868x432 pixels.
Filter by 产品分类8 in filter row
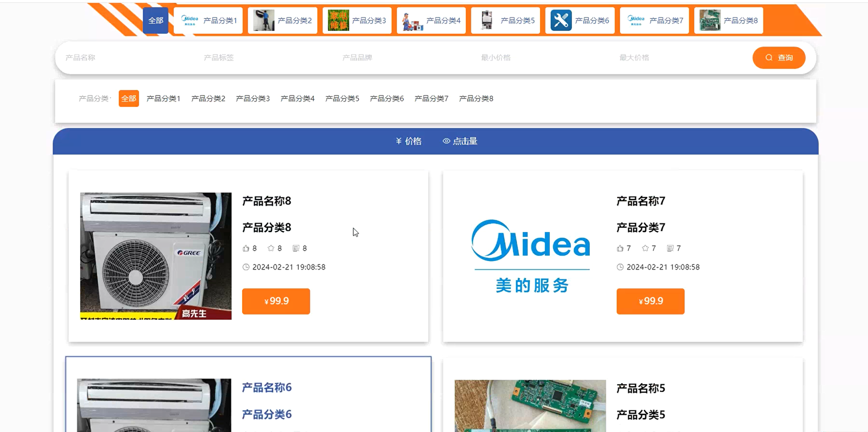[476, 98]
